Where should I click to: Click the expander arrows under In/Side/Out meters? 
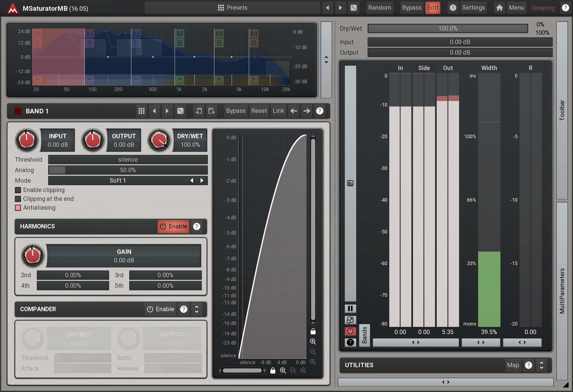[416, 342]
